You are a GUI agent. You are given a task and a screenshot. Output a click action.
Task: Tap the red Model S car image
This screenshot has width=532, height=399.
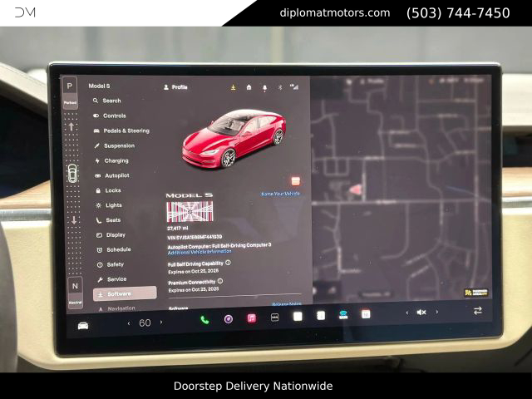pos(234,139)
